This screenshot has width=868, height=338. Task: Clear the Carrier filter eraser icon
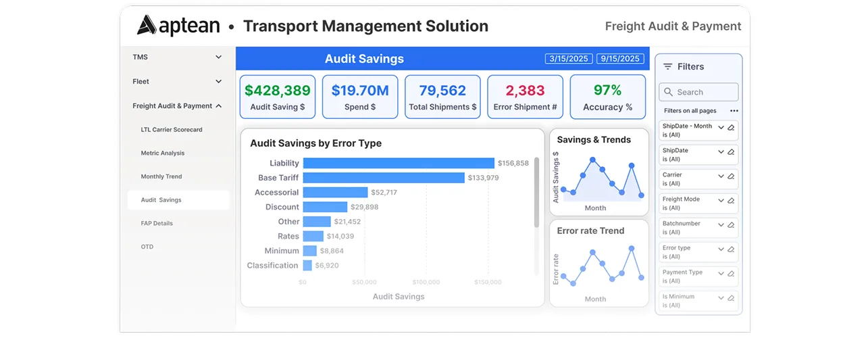[731, 176]
